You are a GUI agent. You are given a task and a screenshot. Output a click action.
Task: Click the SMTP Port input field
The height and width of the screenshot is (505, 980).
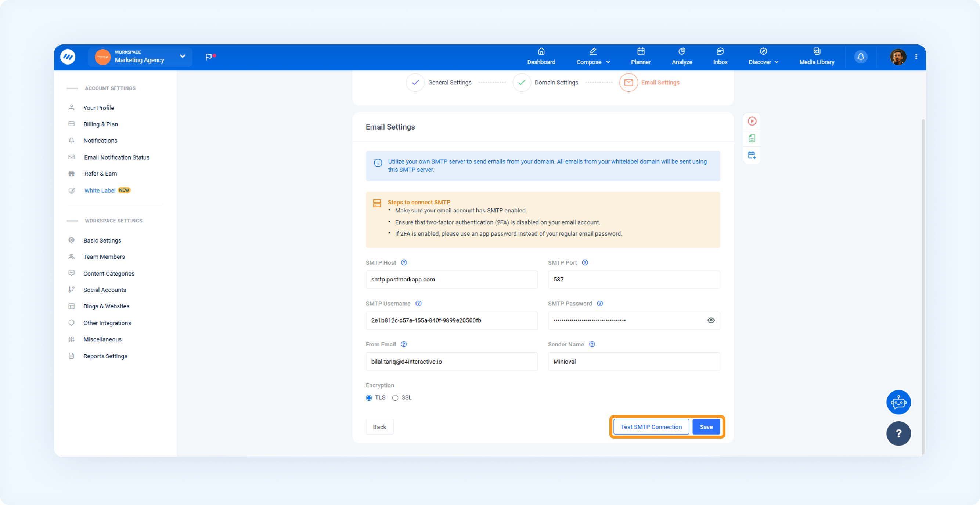634,280
